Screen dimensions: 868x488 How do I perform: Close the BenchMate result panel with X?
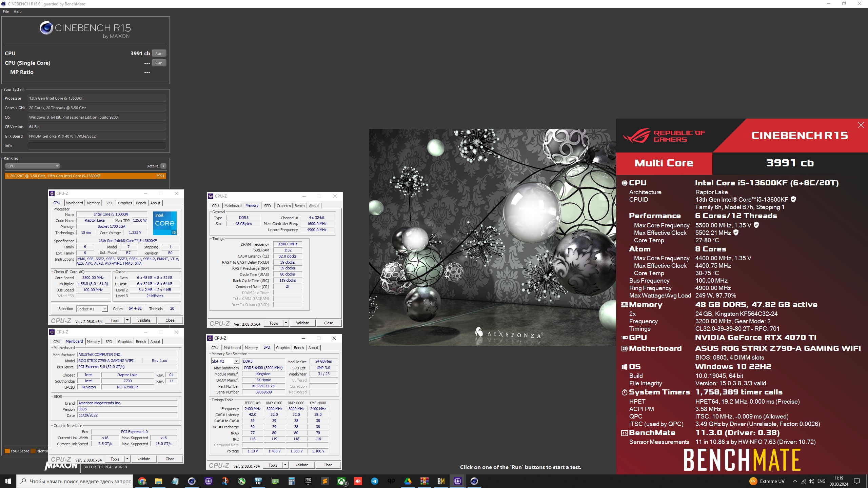(861, 125)
